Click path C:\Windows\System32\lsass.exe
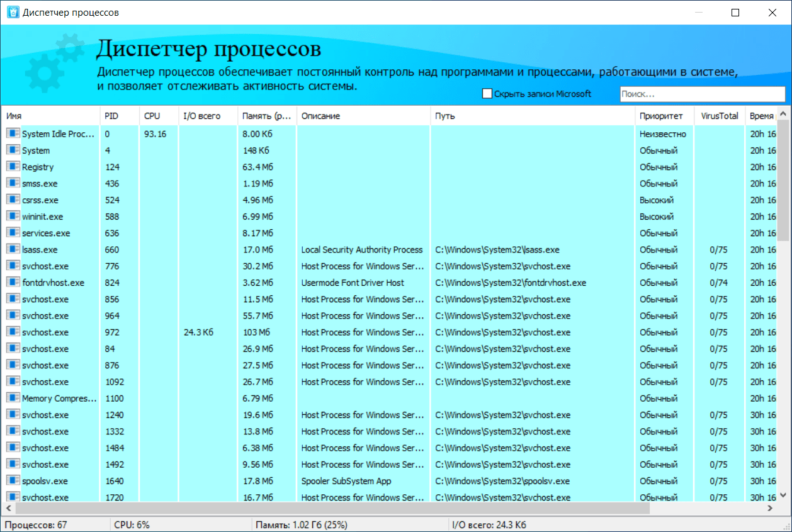Screen dimensions: 792x532 pos(497,250)
